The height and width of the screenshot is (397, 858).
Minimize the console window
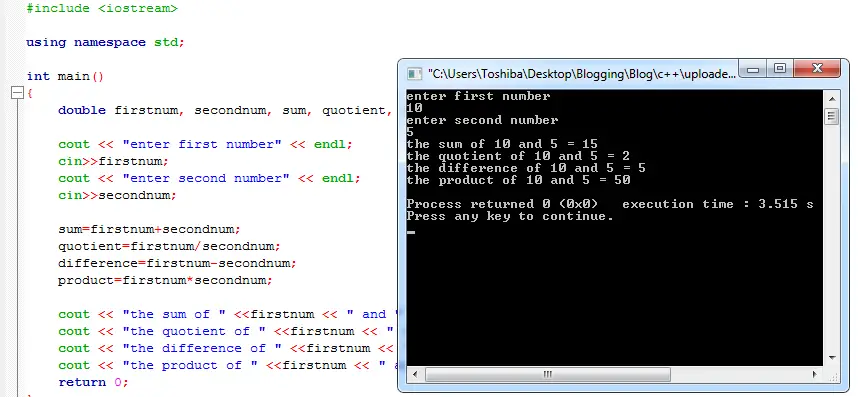click(x=753, y=69)
